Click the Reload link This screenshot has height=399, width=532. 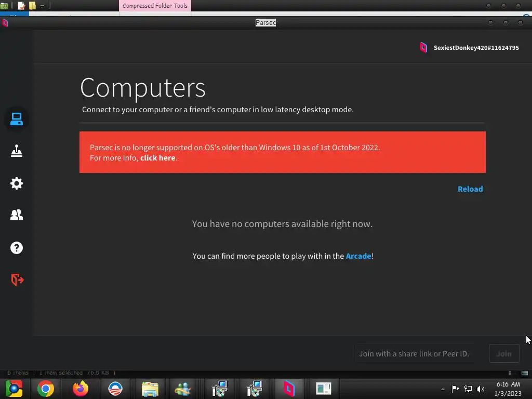(470, 189)
